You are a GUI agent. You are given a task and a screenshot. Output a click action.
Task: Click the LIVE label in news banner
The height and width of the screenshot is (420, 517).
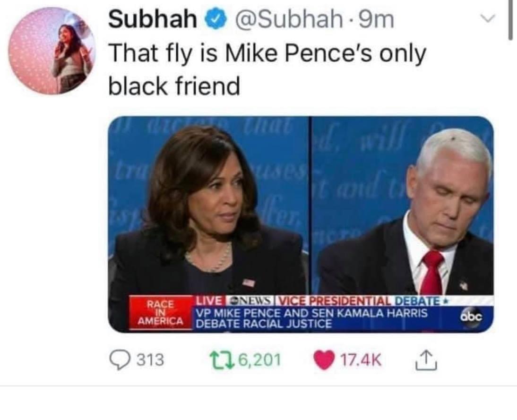point(209,300)
